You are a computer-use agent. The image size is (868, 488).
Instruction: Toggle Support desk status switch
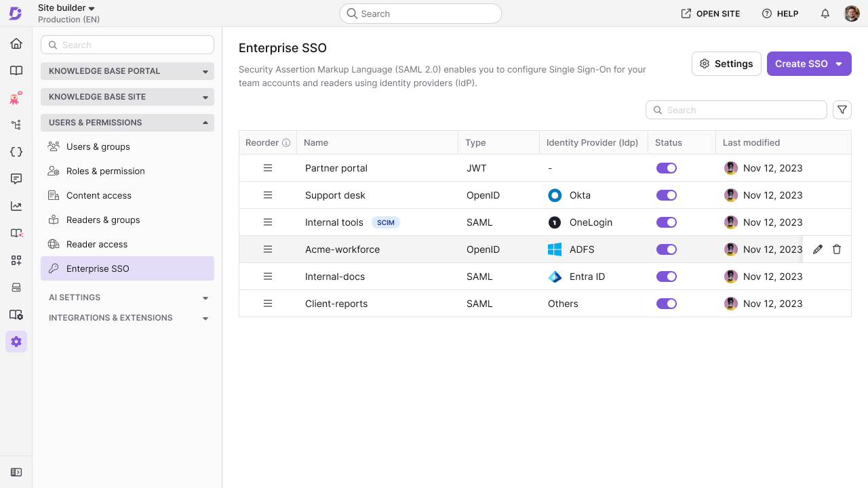[x=667, y=195]
